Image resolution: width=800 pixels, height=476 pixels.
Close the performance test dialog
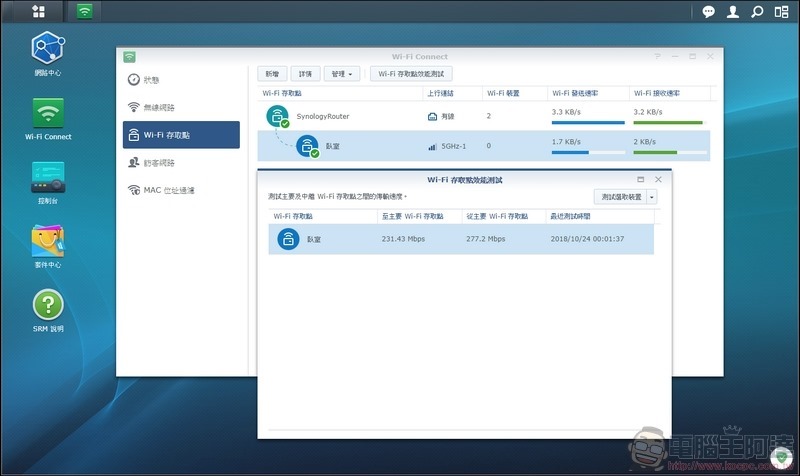658,180
